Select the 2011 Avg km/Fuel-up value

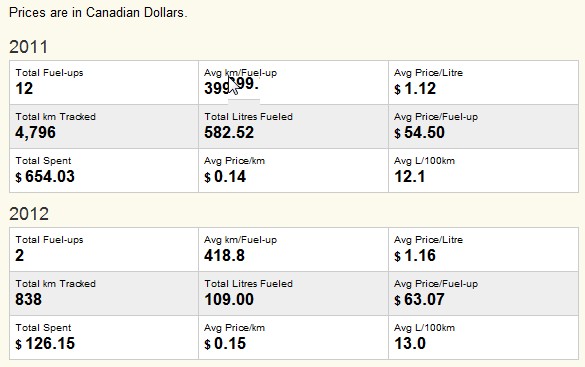[x=231, y=88]
